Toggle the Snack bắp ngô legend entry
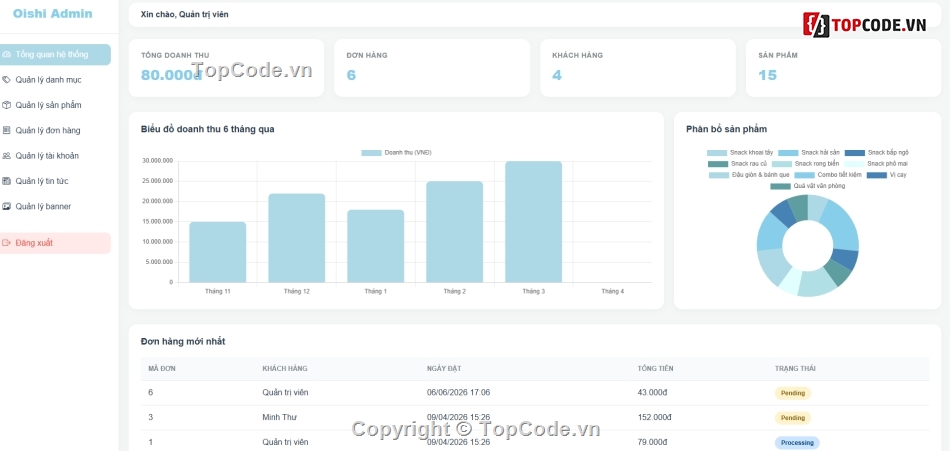Screen dimensions: 950x451 pos(877,153)
